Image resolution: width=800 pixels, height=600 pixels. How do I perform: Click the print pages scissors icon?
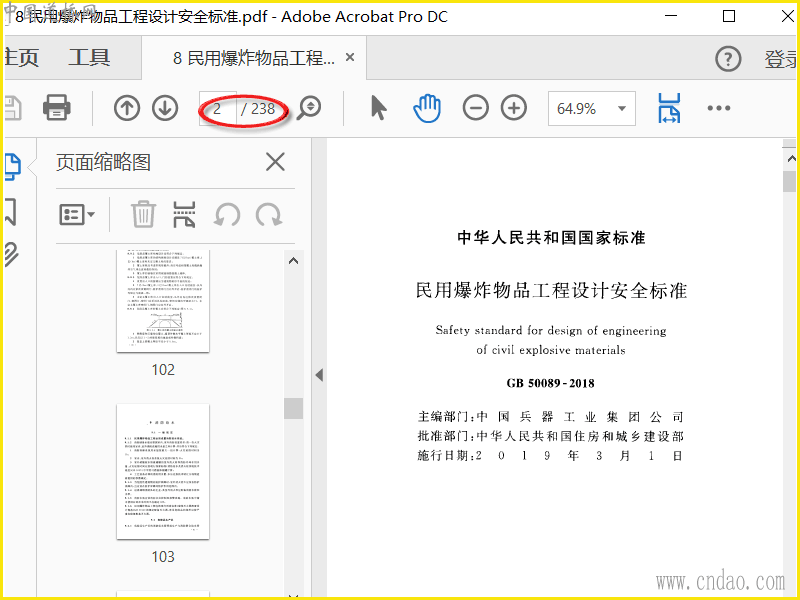click(184, 214)
